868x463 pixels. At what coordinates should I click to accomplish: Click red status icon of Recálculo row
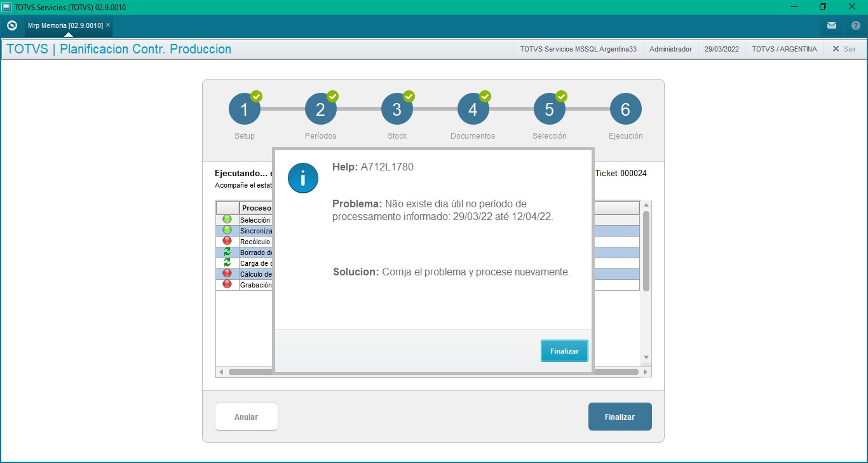pyautogui.click(x=227, y=241)
